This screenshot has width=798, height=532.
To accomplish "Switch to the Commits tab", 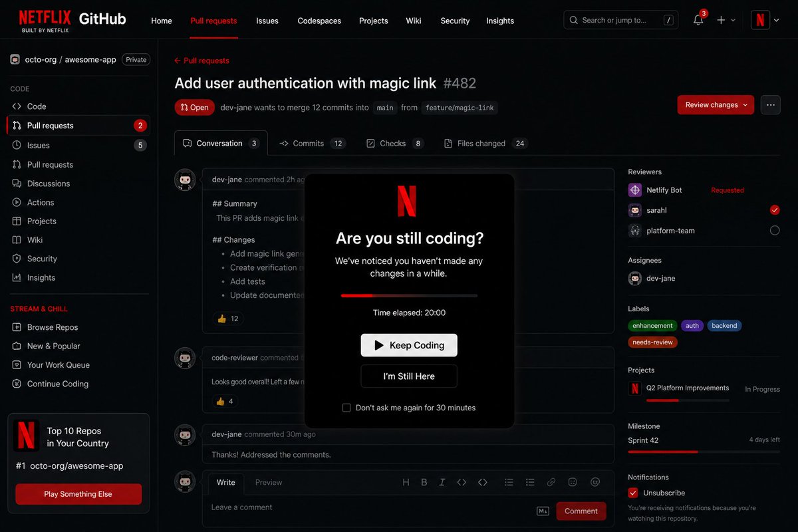I will point(313,143).
